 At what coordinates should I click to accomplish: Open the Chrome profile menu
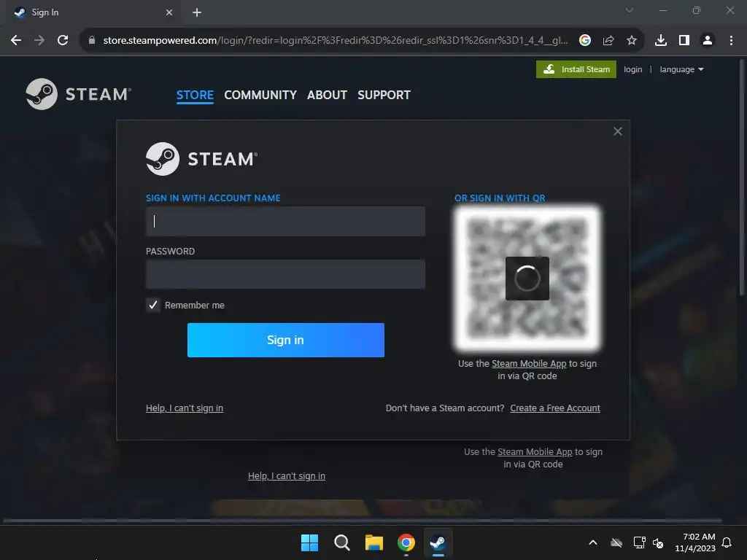click(x=708, y=41)
